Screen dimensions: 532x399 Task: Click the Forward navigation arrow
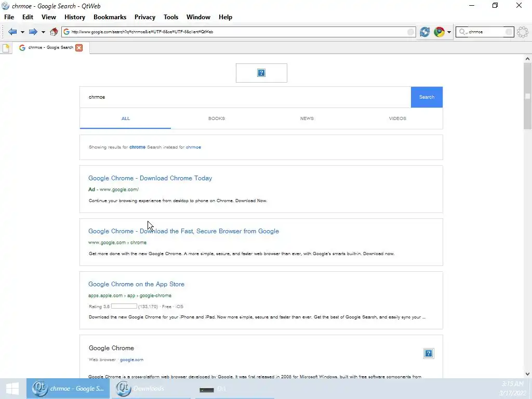pyautogui.click(x=33, y=32)
